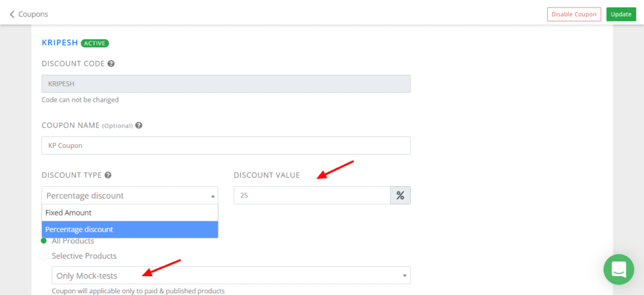Click the green ACTIVE status badge
The width and height of the screenshot is (644, 295).
95,43
